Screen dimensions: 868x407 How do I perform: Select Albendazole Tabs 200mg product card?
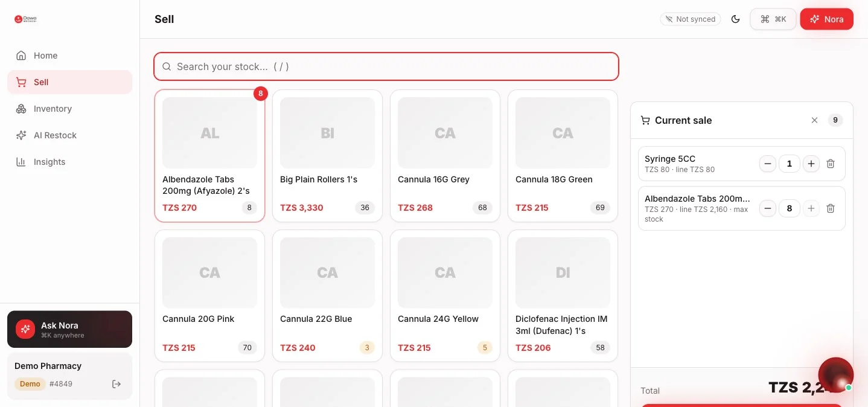[209, 156]
